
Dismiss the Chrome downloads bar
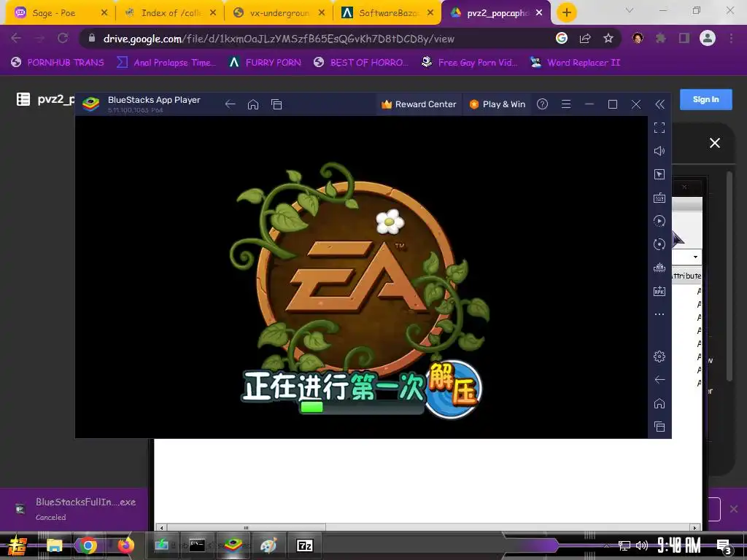pyautogui.click(x=734, y=509)
